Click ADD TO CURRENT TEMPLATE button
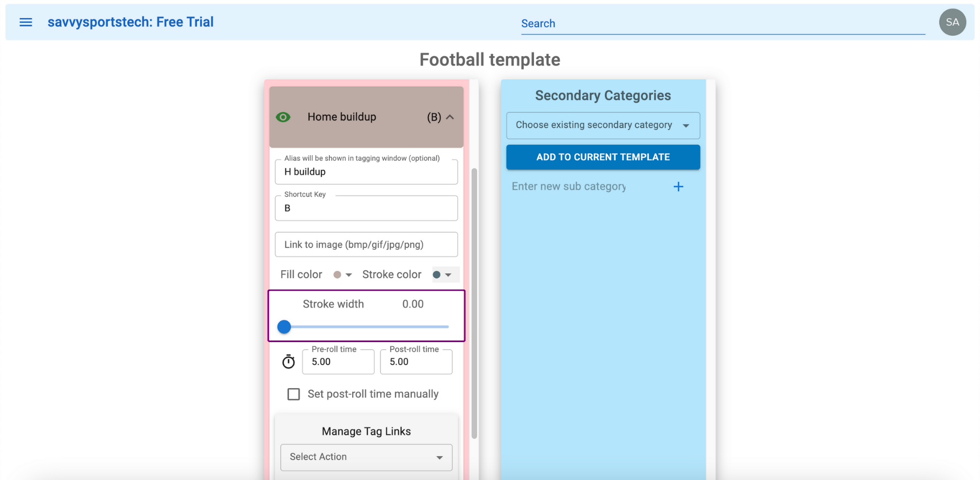 pos(603,157)
